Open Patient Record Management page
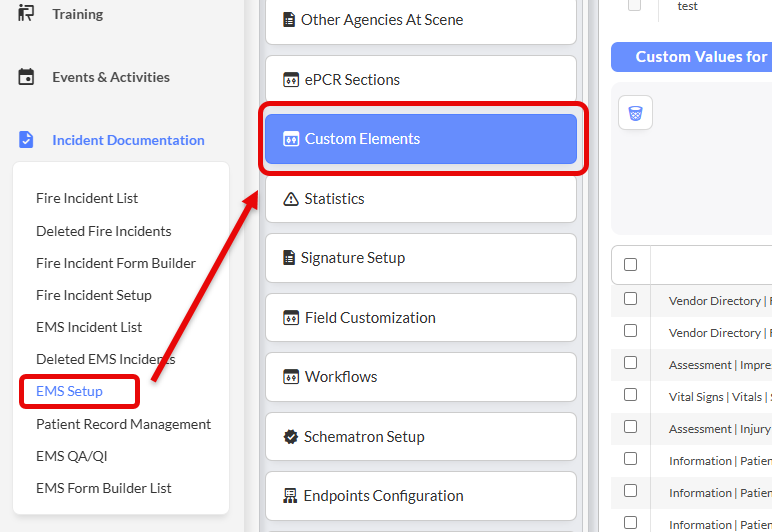Screen dimensions: 772x532 [123, 424]
